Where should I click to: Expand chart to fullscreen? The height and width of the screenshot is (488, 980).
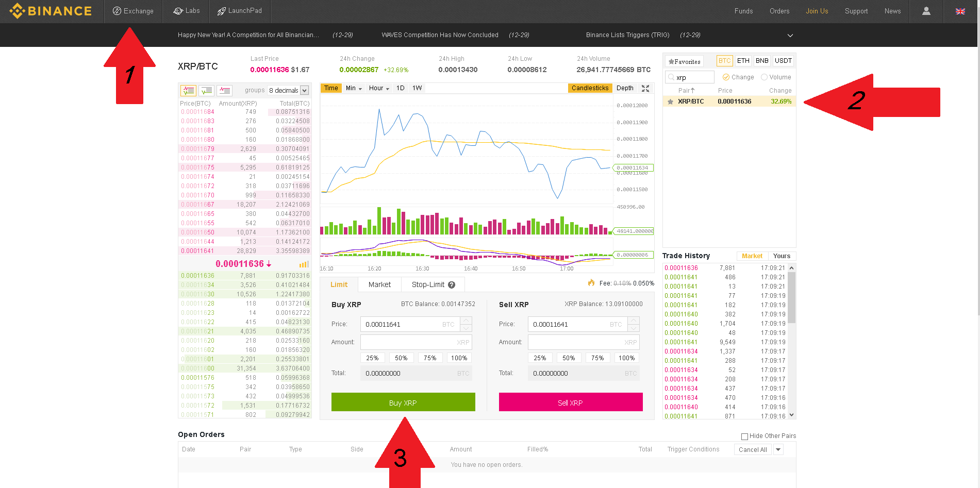(645, 88)
